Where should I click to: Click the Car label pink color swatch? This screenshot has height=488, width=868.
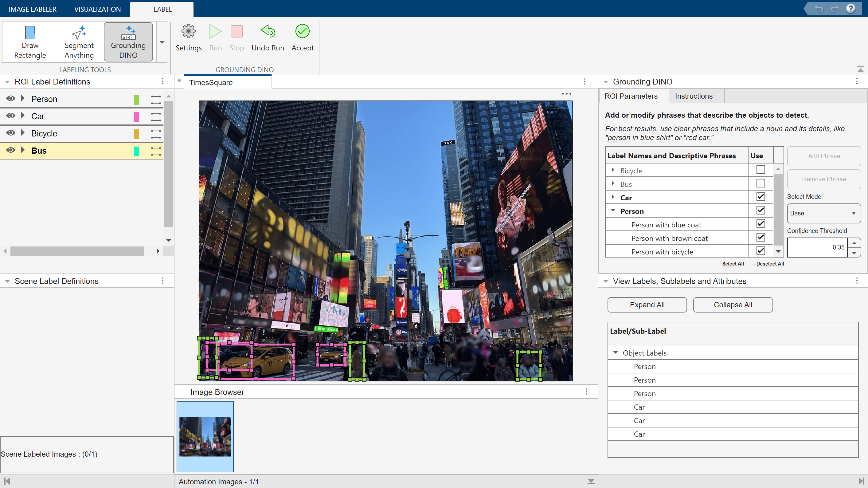[136, 116]
